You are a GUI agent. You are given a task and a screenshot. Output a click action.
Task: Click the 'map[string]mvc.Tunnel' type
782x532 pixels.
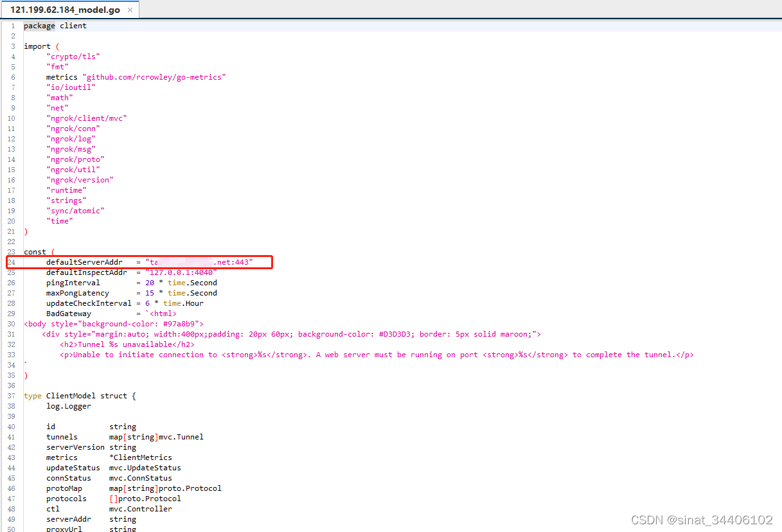pos(156,437)
